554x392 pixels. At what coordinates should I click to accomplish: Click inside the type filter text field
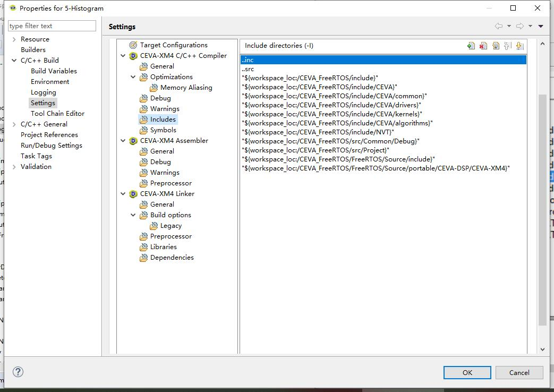[x=52, y=25]
